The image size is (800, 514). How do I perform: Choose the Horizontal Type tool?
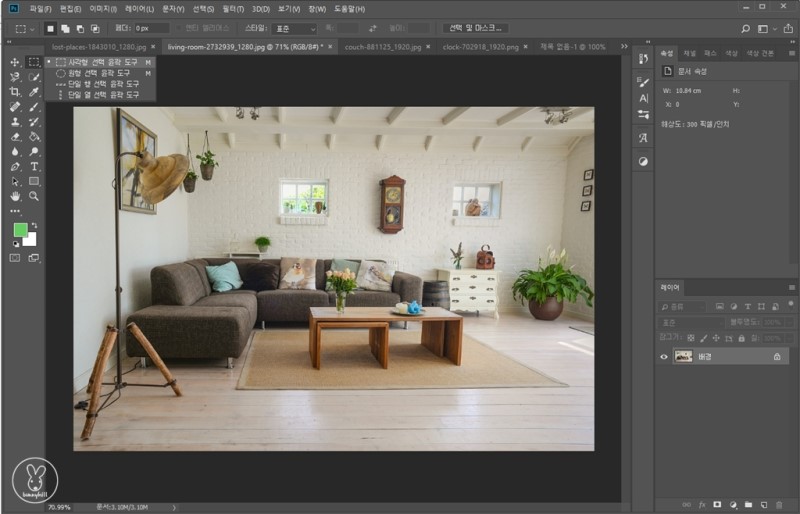point(34,166)
